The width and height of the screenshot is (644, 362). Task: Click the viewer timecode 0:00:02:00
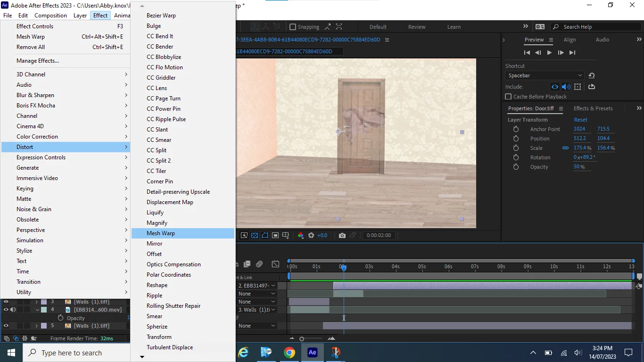point(379,235)
